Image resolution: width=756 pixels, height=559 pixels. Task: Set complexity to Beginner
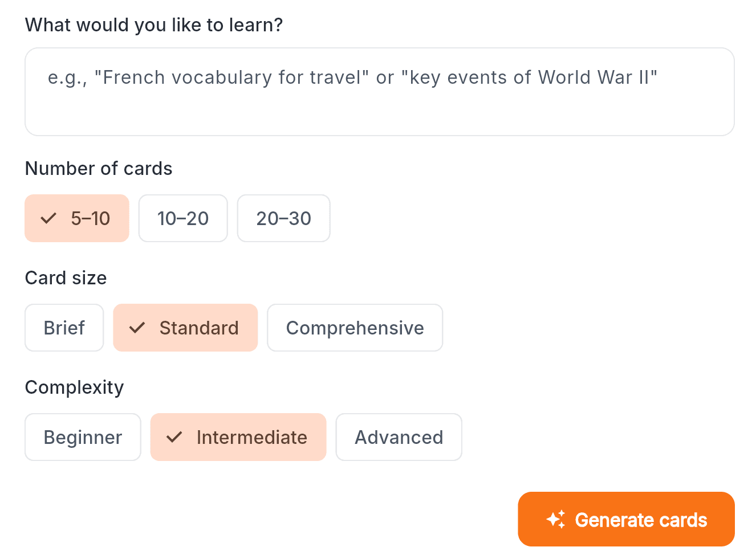pyautogui.click(x=83, y=437)
